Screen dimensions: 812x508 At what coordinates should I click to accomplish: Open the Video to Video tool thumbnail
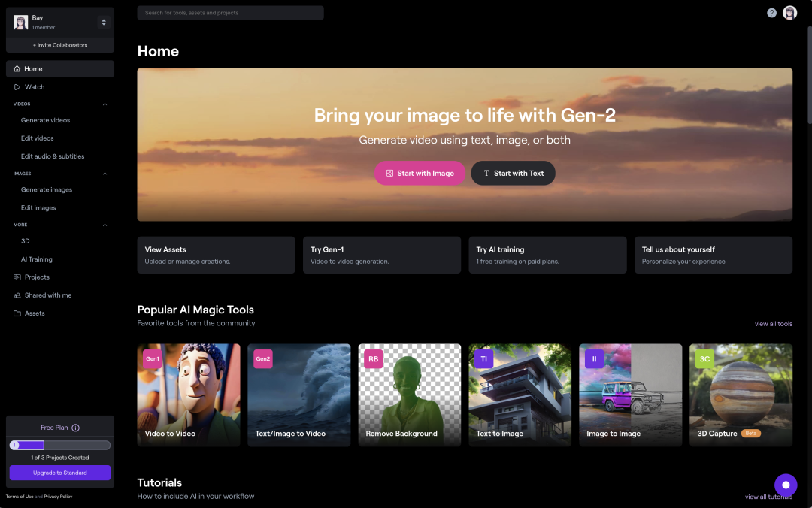pos(189,395)
